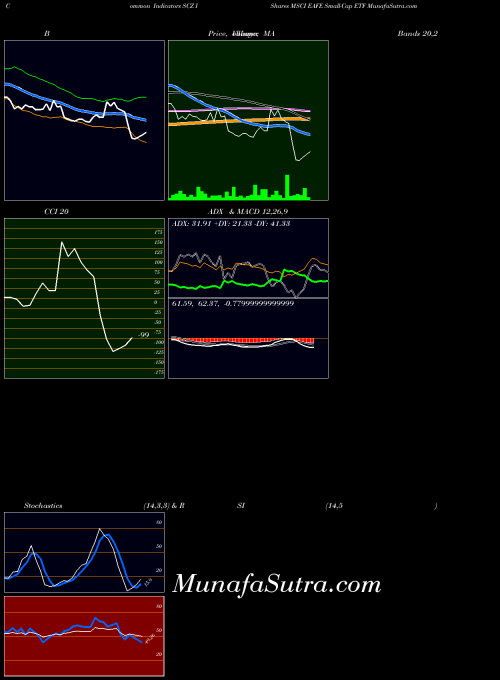The height and width of the screenshot is (680, 500).
Task: Click the "Common Indicators SCZ I" title text
Action: click(x=102, y=6)
